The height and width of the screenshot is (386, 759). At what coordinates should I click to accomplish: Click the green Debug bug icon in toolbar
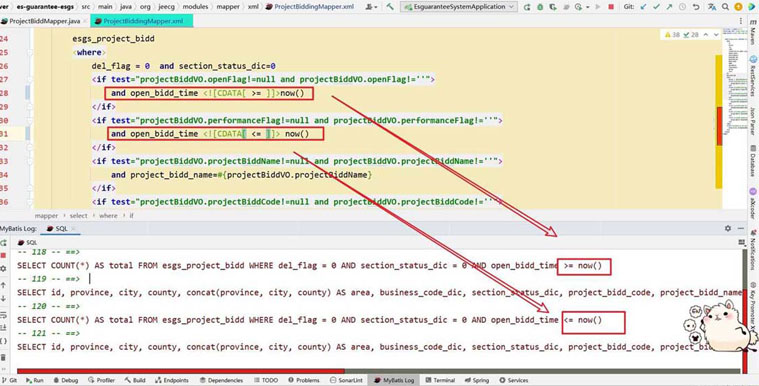tap(540, 7)
